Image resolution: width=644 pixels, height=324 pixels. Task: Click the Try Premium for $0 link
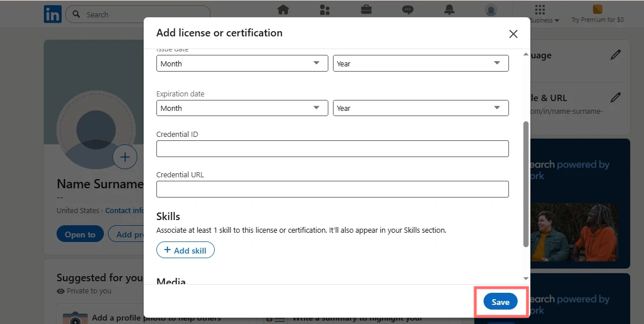click(x=597, y=14)
